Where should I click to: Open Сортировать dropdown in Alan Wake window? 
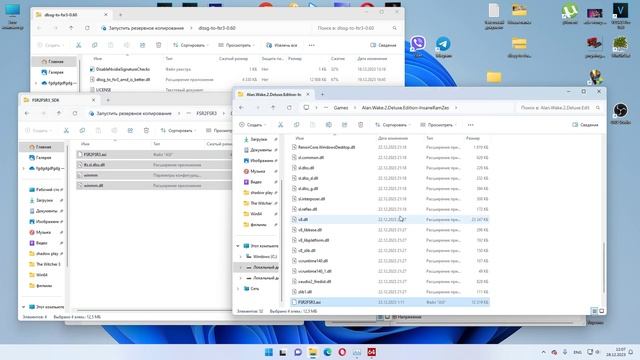pyautogui.click(x=392, y=125)
